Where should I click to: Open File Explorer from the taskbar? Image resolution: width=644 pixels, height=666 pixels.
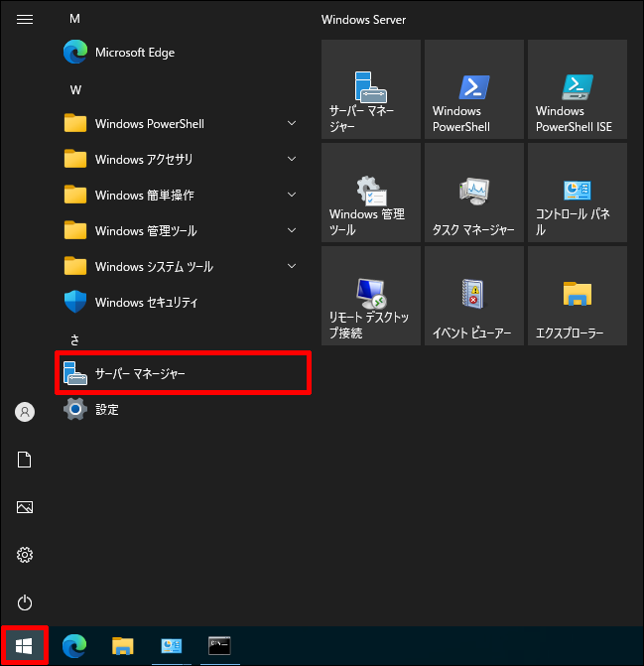pos(123,646)
